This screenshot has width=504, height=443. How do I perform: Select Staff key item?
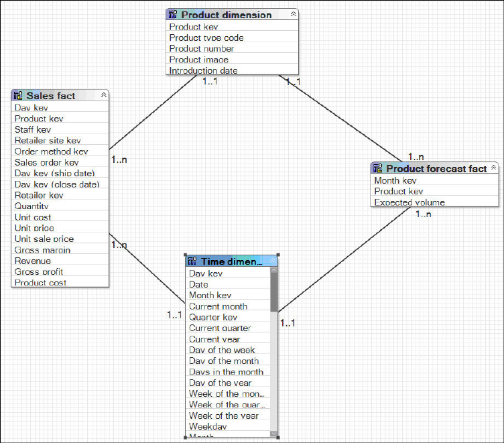[60, 129]
